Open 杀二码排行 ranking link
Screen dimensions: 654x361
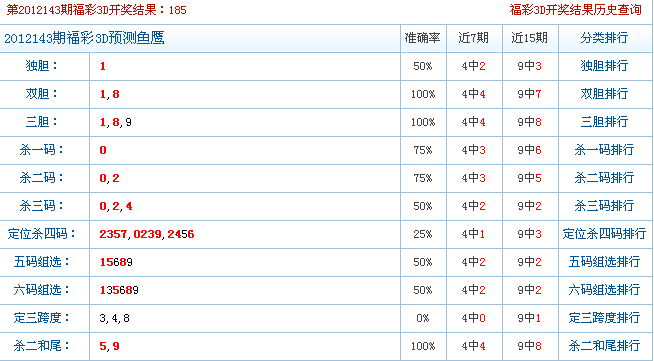604,178
